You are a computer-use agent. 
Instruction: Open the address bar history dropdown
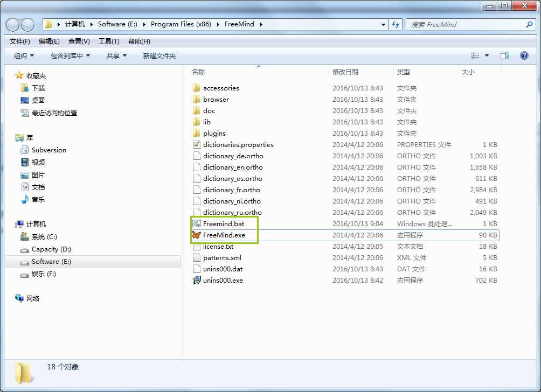pos(383,24)
